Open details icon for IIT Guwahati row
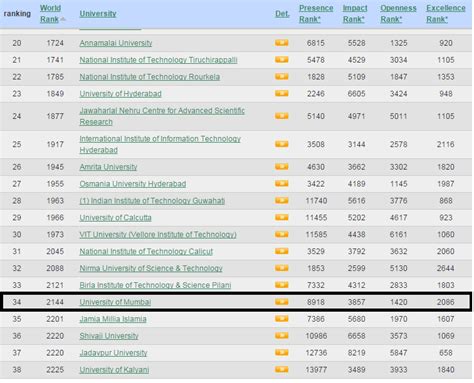 [x=282, y=200]
